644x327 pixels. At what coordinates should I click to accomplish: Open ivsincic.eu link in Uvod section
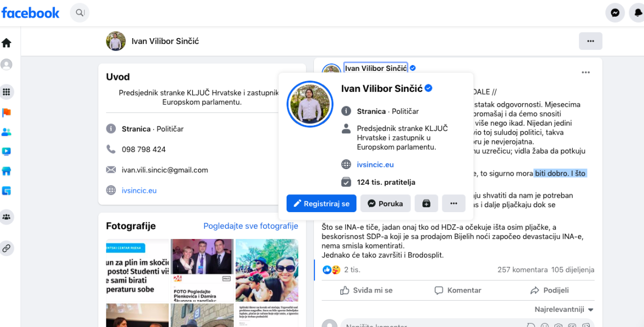(x=139, y=190)
